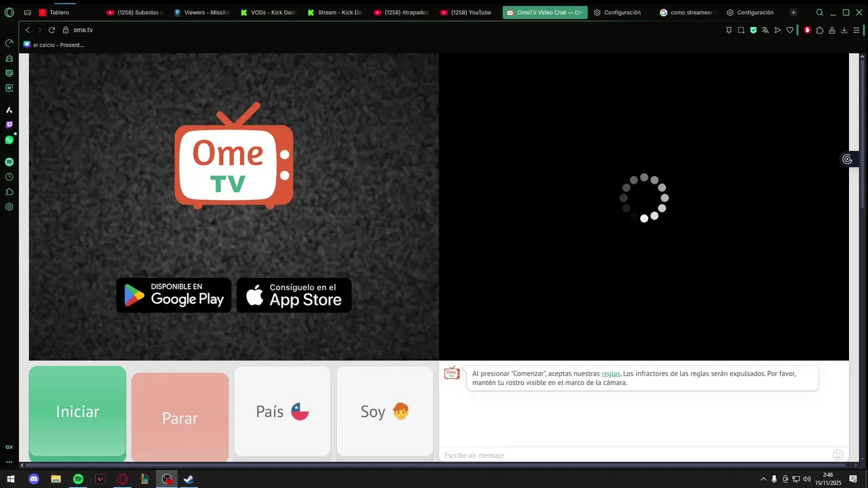Click the Iniciar button to start chatting
The width and height of the screenshot is (868, 488).
pyautogui.click(x=77, y=412)
